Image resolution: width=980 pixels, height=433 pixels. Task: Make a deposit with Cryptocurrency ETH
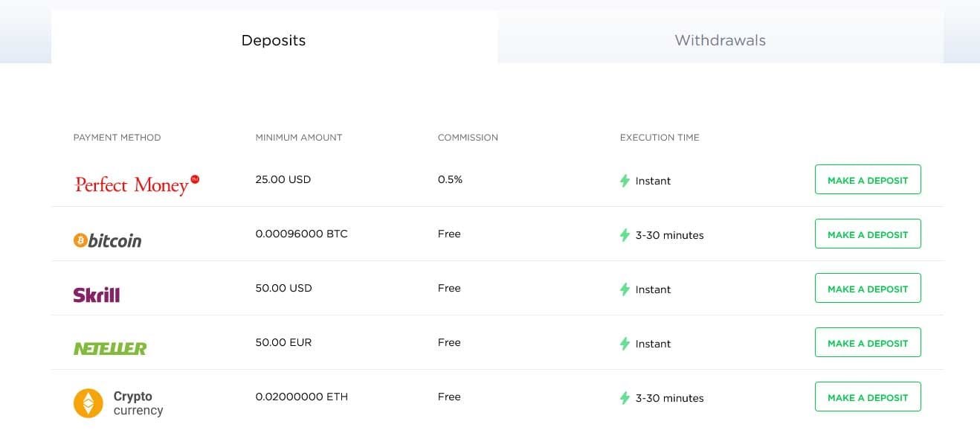868,397
